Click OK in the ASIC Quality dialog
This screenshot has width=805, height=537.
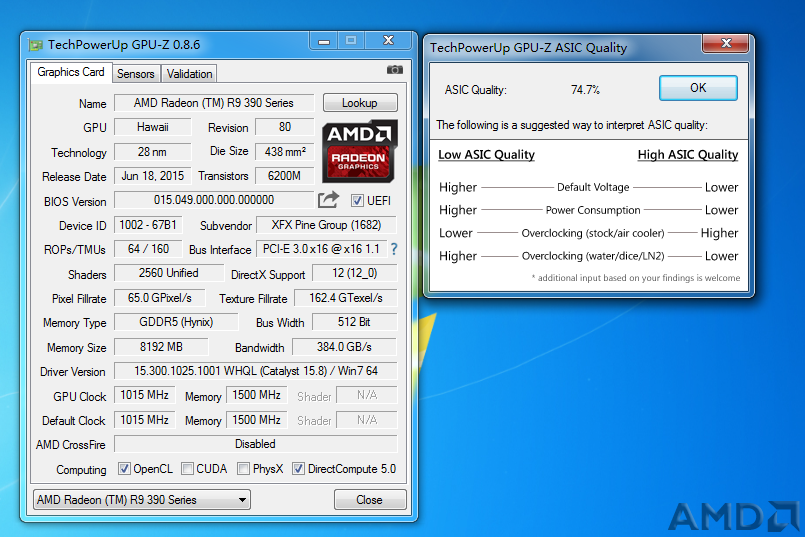[x=698, y=88]
